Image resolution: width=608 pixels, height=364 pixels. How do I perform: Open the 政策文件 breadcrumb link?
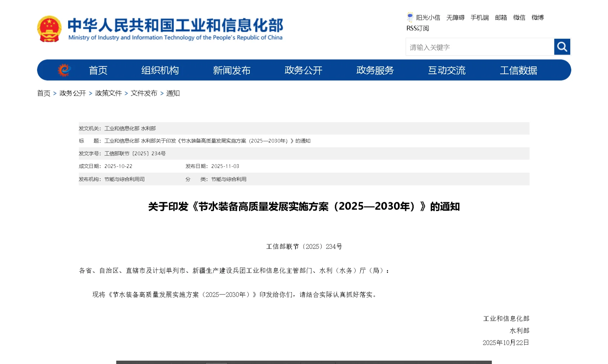108,93
